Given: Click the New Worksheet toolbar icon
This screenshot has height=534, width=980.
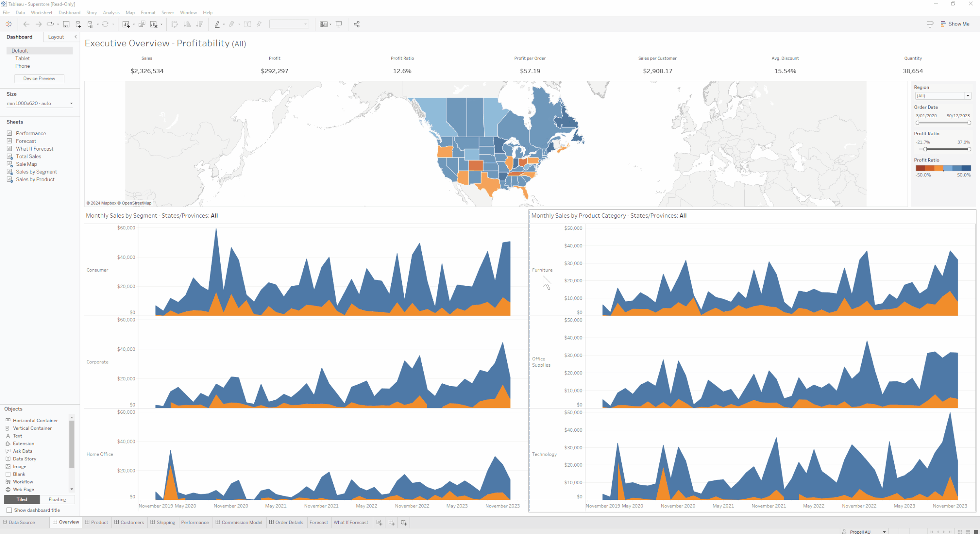Looking at the screenshot, I should click(x=126, y=24).
